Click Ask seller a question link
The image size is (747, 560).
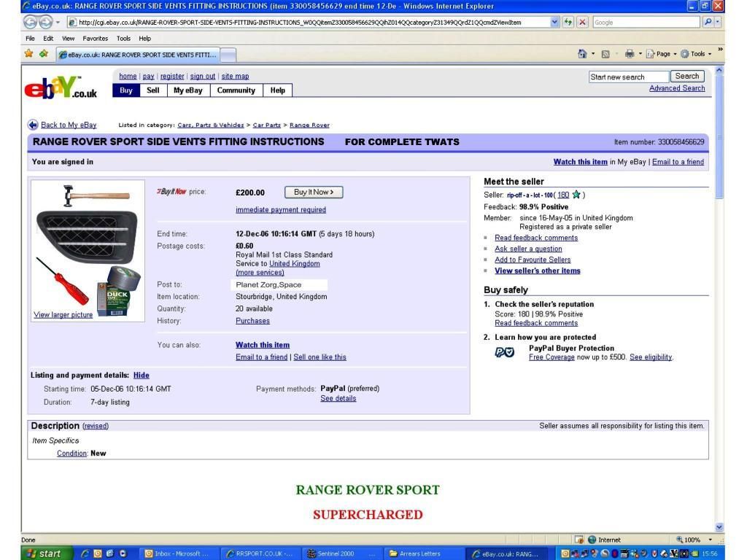pos(528,249)
